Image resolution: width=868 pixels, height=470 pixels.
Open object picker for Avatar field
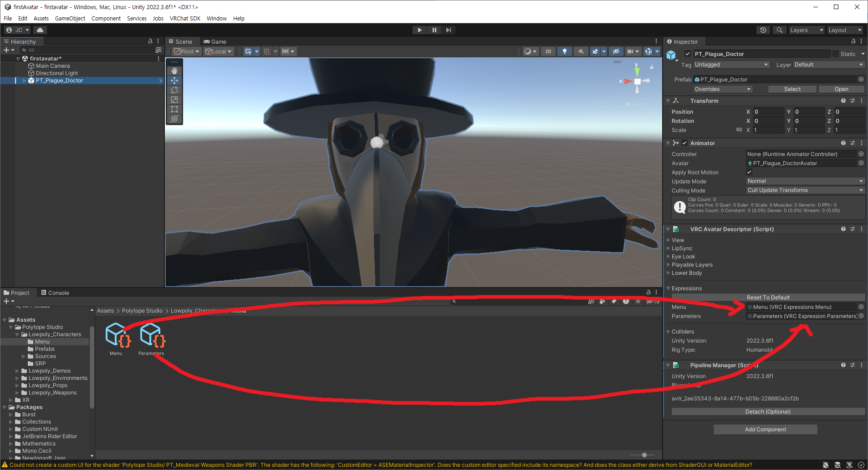pos(861,163)
